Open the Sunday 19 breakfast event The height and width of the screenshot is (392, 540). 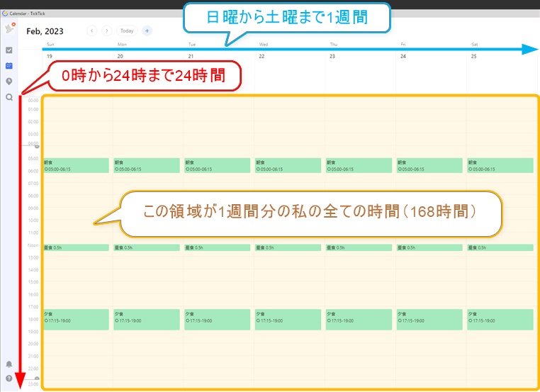tap(76, 166)
